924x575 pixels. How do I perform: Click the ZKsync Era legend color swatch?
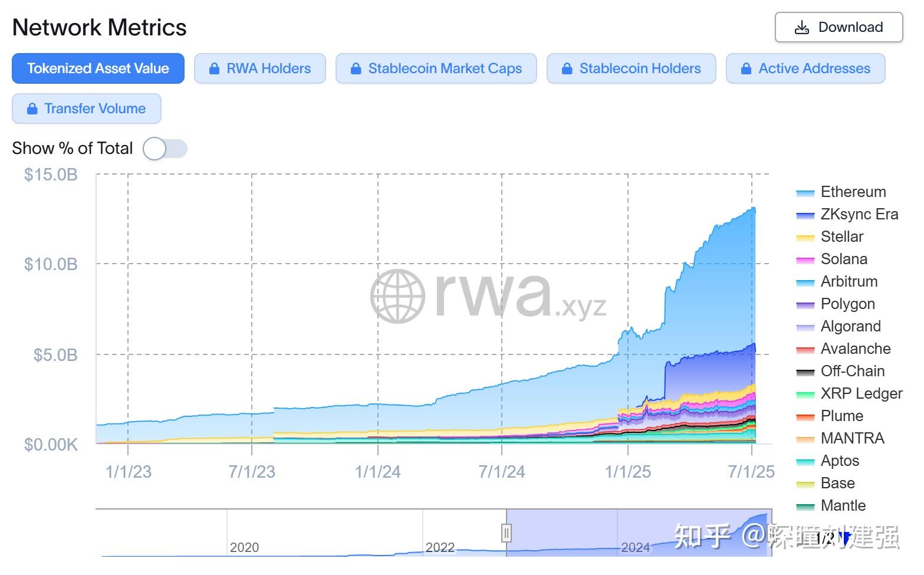pyautogui.click(x=805, y=215)
